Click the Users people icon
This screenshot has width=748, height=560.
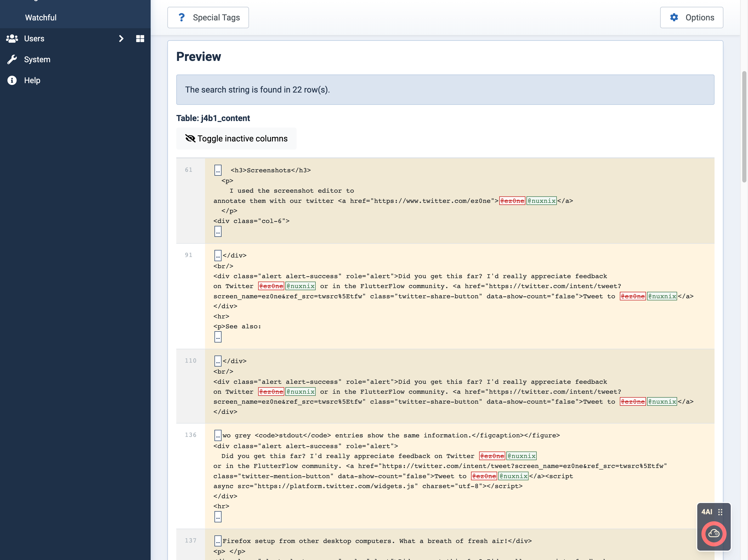tap(12, 38)
